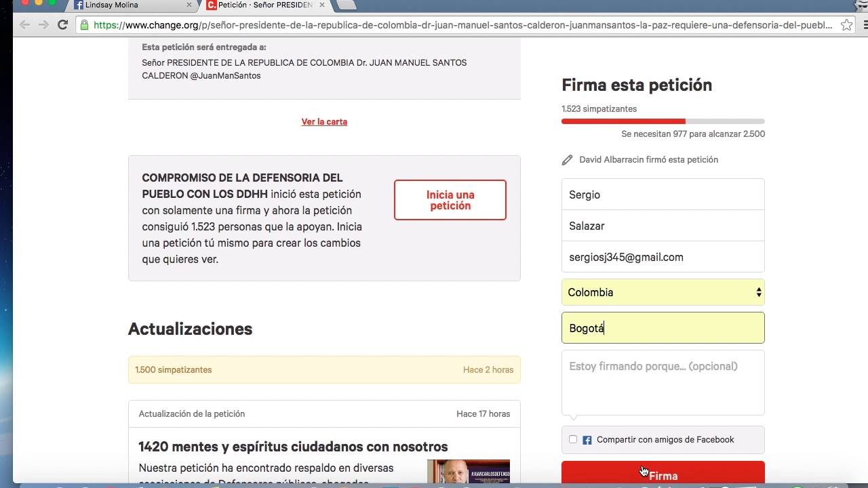Click Esta petición será entregada a text
Screen dimensions: 868x488
tap(204, 47)
